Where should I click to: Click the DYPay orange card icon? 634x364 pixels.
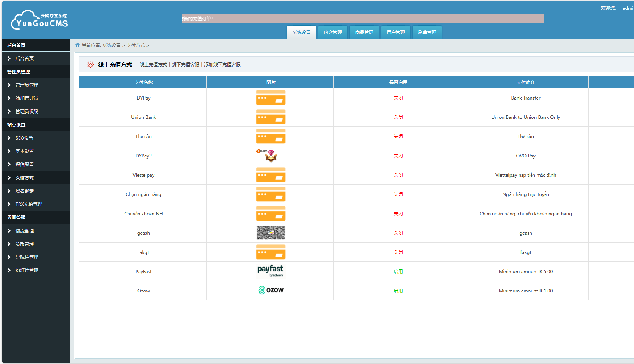(x=271, y=98)
